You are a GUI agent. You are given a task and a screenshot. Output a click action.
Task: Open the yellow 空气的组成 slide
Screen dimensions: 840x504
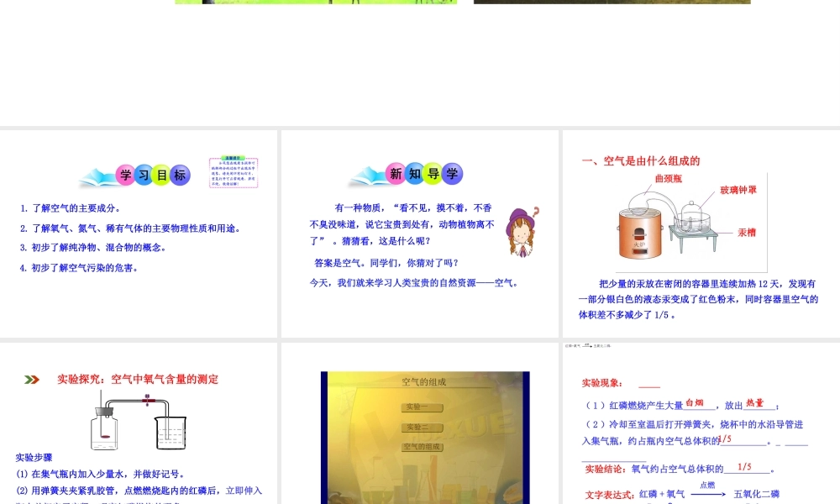pos(419,423)
